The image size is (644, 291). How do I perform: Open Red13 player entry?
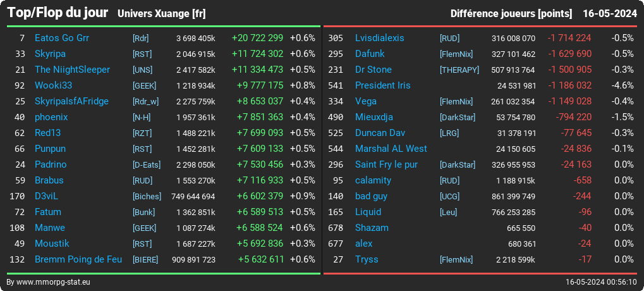pyautogui.click(x=47, y=133)
